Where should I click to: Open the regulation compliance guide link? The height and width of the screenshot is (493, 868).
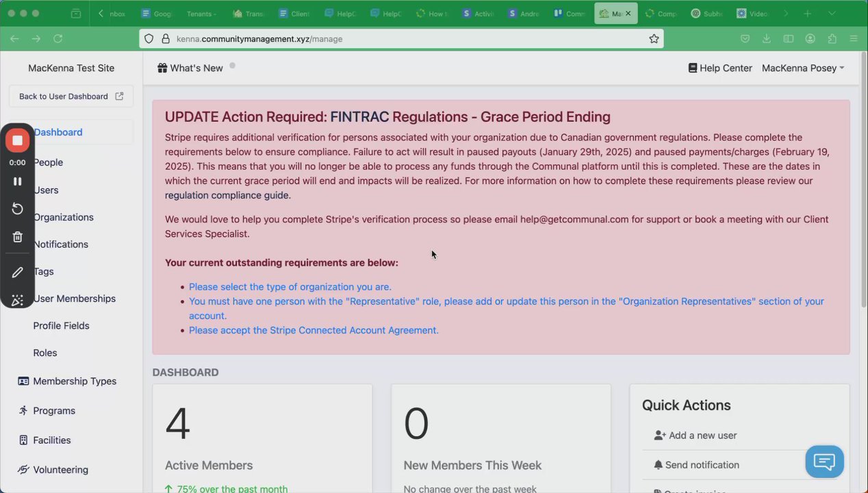[x=228, y=195]
